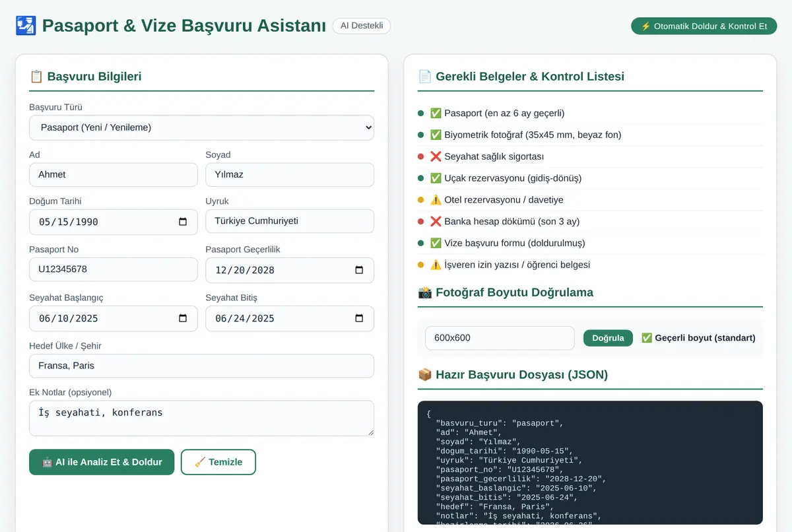Focus the Uyruk input field

(x=290, y=221)
